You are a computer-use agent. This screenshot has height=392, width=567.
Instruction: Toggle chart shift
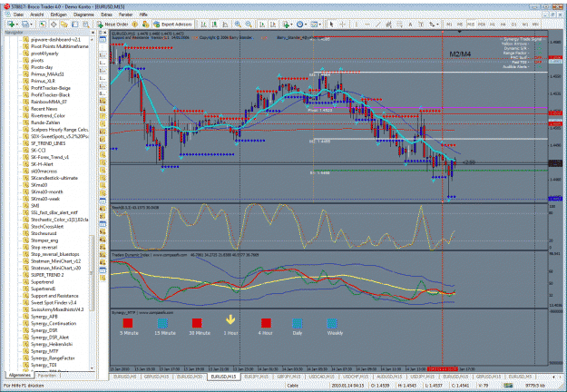tap(273, 24)
